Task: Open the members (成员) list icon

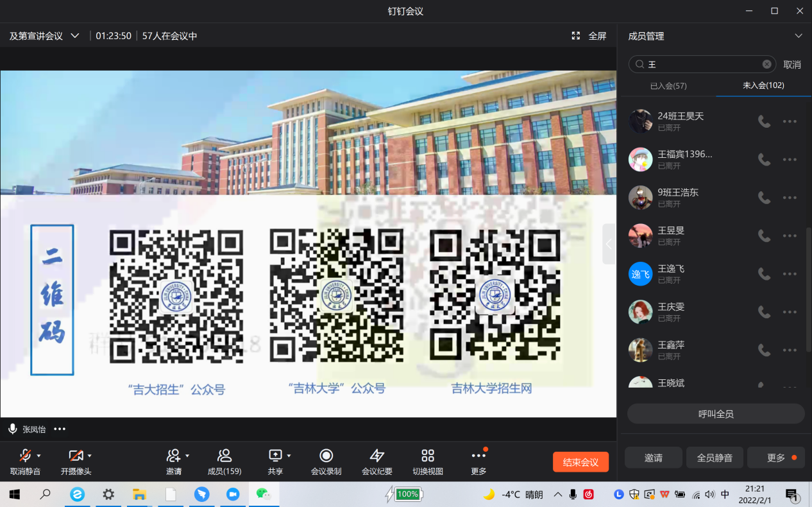Action: (224, 456)
